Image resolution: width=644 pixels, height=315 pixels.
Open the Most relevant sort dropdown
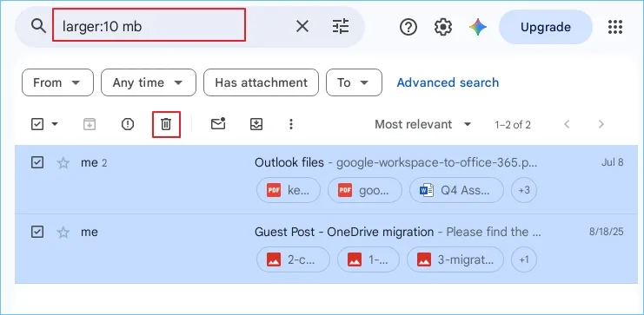[422, 124]
